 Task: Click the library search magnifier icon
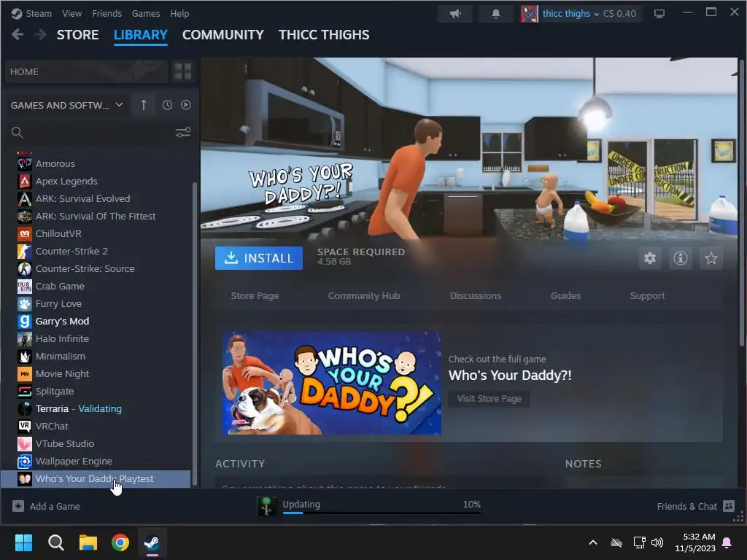coord(18,133)
